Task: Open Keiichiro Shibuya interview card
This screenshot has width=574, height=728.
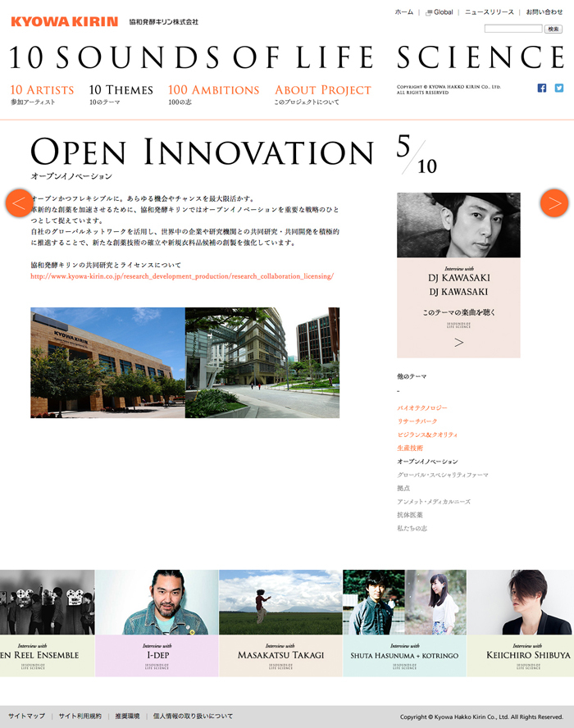Action: [520, 623]
